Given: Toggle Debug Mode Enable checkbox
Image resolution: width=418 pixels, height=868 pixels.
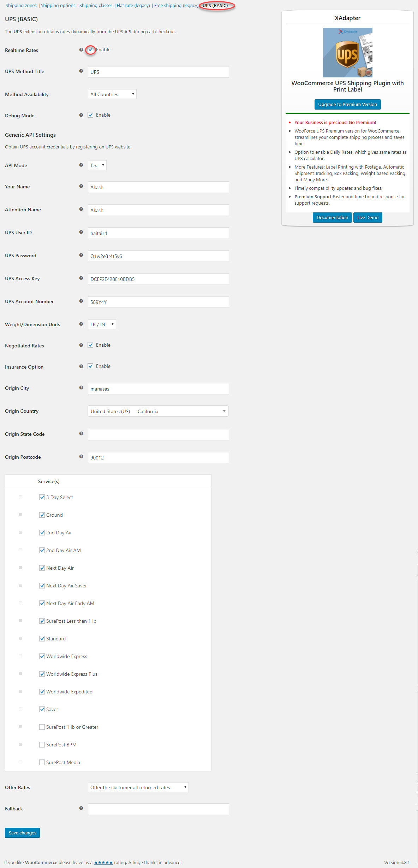Looking at the screenshot, I should 91,115.
